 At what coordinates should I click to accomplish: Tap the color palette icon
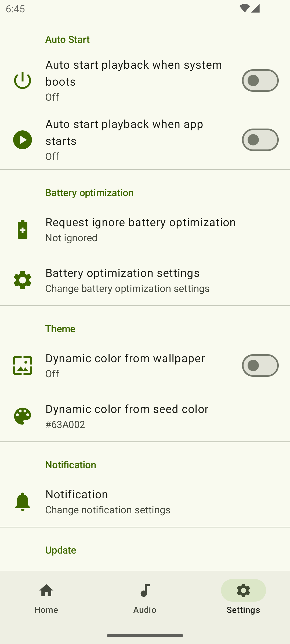(x=23, y=416)
